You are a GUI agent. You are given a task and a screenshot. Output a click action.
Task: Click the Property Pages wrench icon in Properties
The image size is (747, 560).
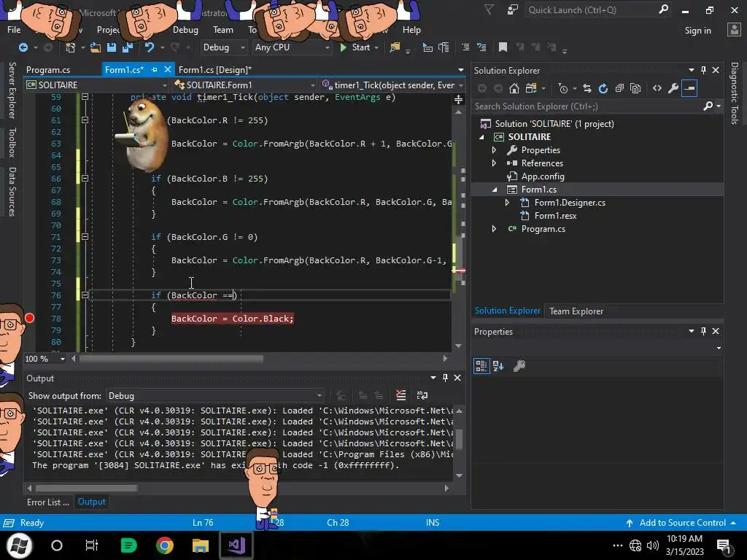(519, 366)
